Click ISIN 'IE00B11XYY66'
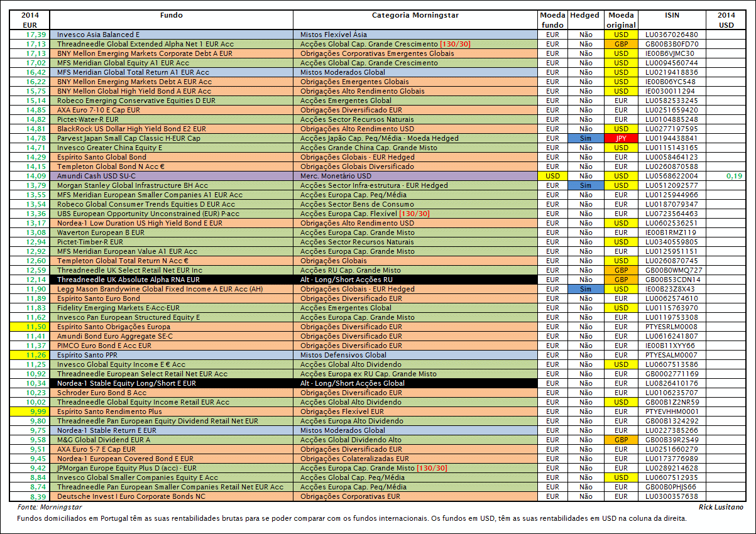 tap(672, 346)
